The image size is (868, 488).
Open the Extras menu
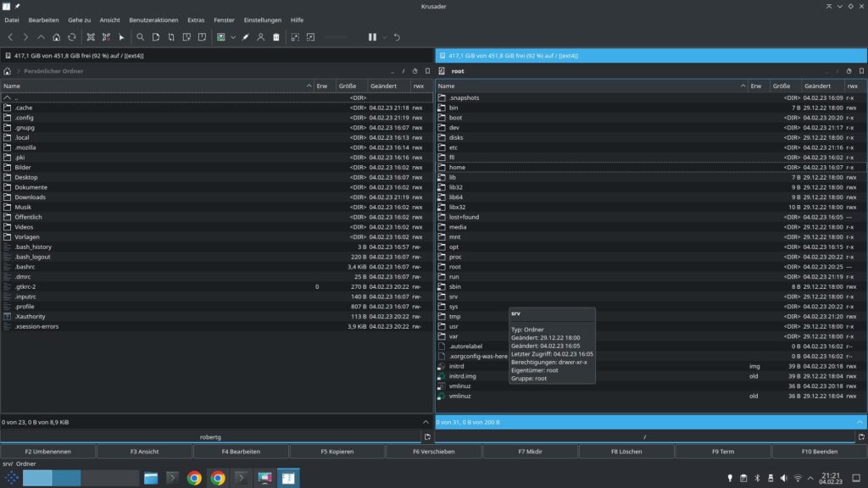196,20
